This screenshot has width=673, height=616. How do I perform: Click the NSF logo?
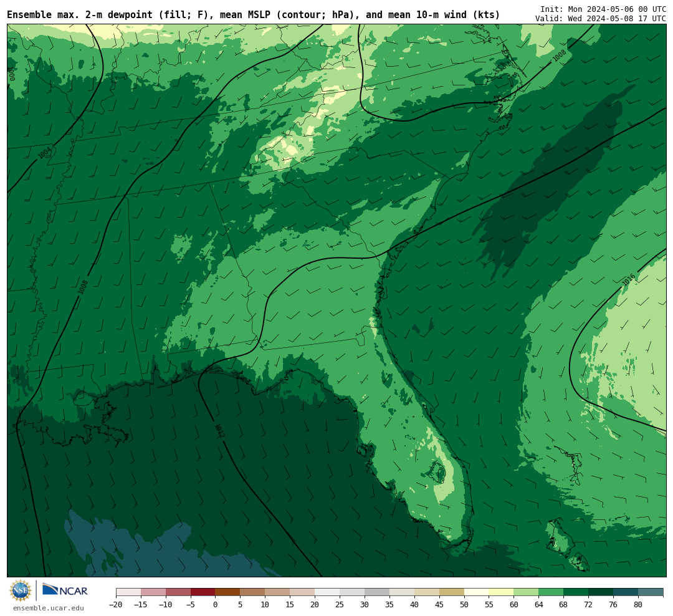[21, 590]
